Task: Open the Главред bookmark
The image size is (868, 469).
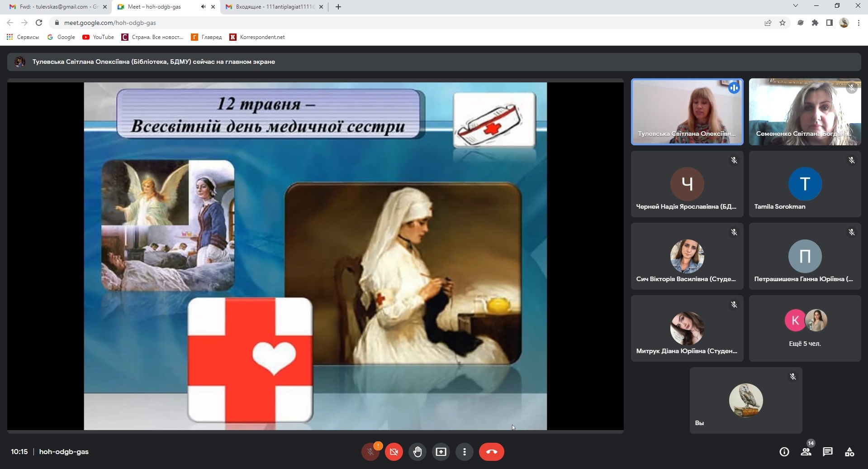Action: click(x=207, y=37)
